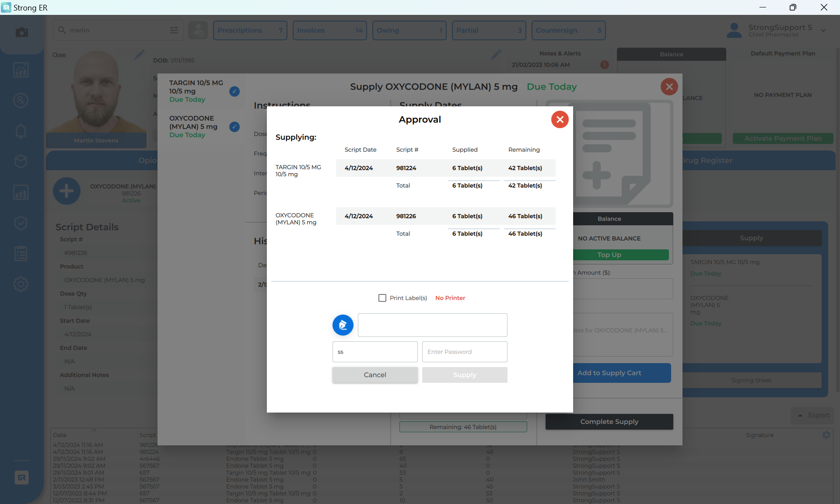
Task: Restore the Strong ER window size
Action: (x=793, y=7)
